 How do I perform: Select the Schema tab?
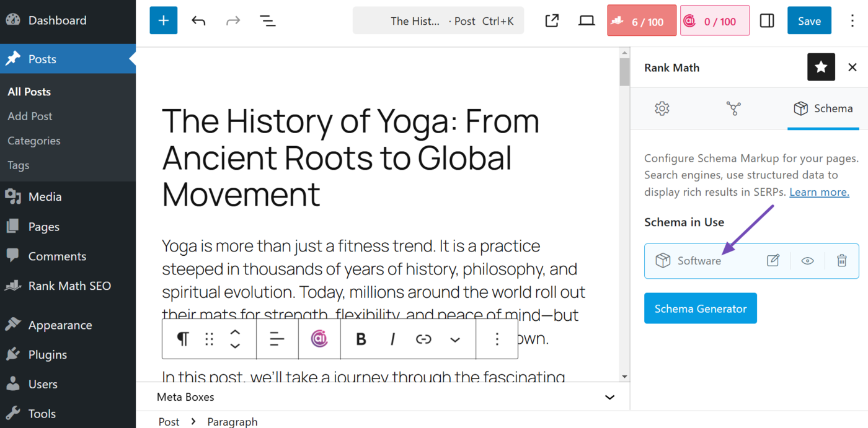point(823,108)
